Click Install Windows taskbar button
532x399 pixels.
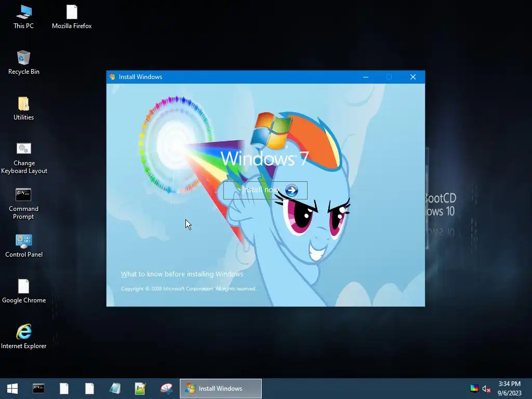click(220, 389)
